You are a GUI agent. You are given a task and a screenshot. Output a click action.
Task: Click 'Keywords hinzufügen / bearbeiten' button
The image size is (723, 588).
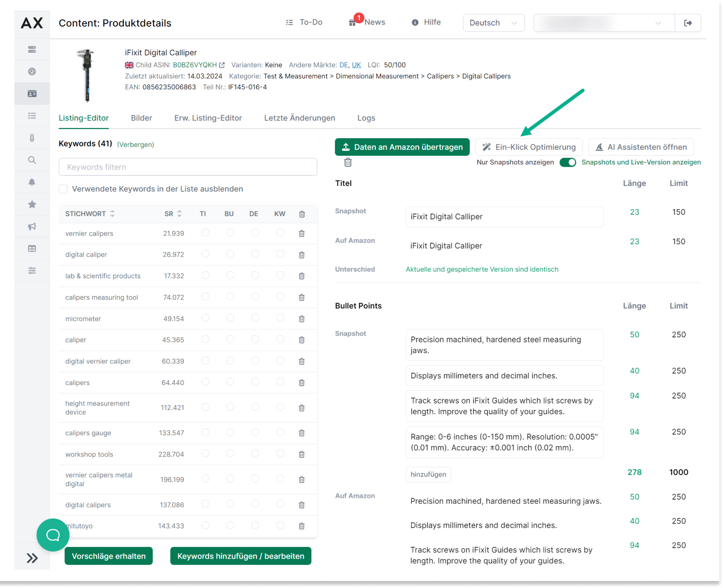pos(241,556)
